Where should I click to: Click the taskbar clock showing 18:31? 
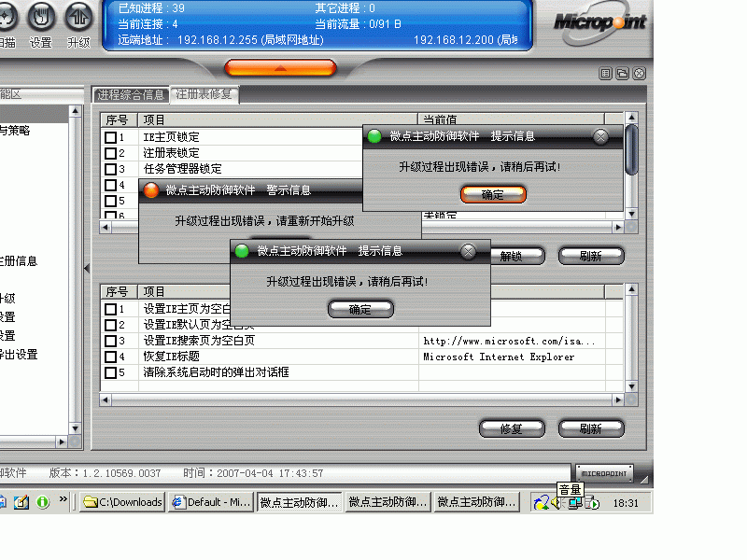click(626, 503)
